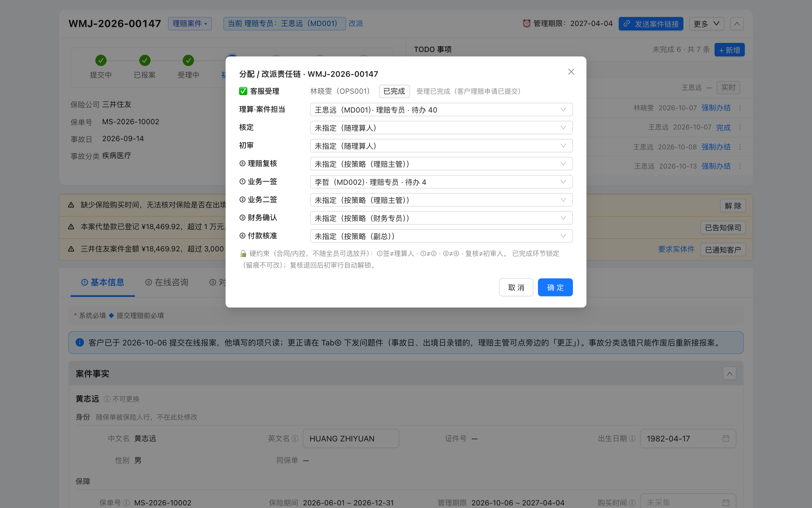The height and width of the screenshot is (508, 812).
Task: Open the 财务确认 assignee dropdown
Action: 441,218
